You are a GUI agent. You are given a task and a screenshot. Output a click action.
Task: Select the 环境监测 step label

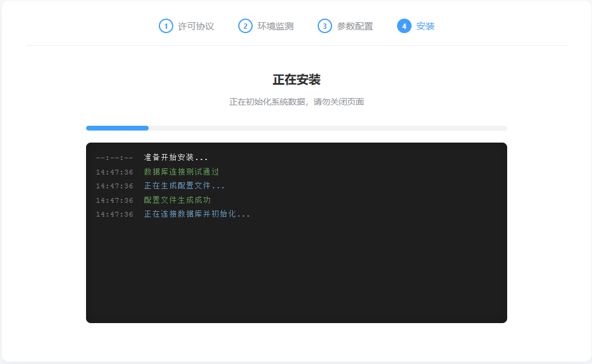[276, 26]
